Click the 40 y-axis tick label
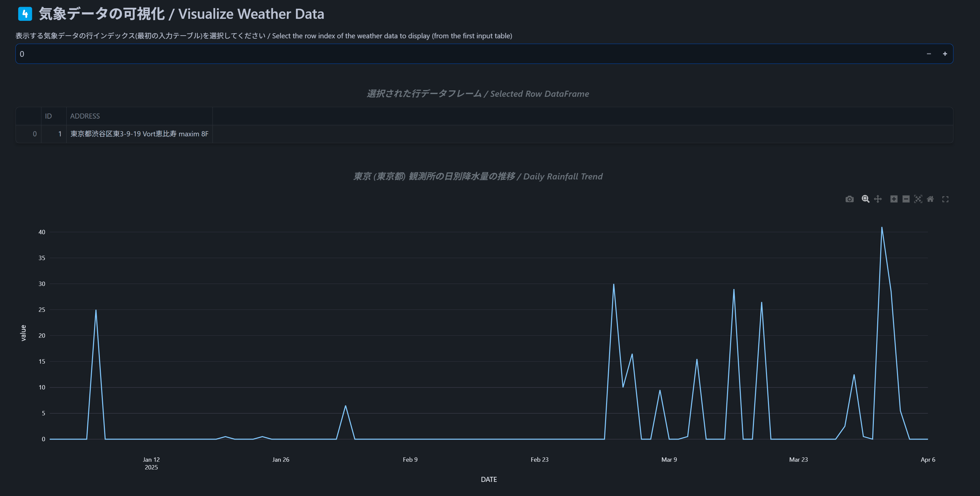The image size is (980, 496). pyautogui.click(x=42, y=232)
